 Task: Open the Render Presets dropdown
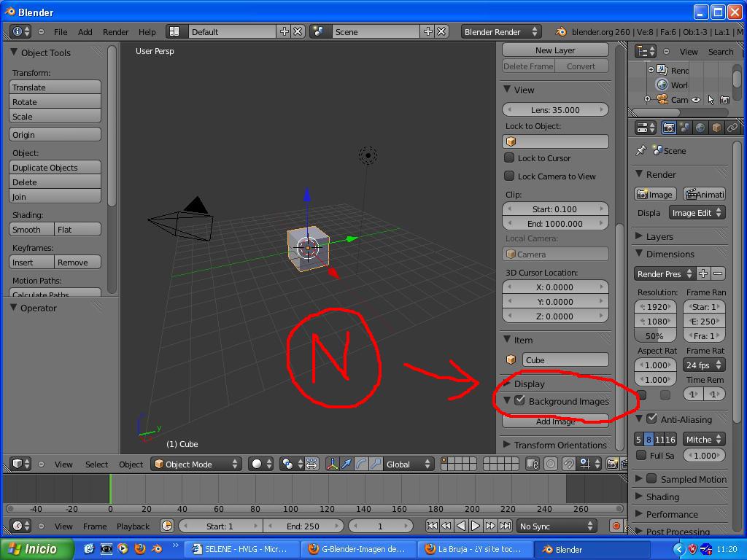[x=665, y=274]
